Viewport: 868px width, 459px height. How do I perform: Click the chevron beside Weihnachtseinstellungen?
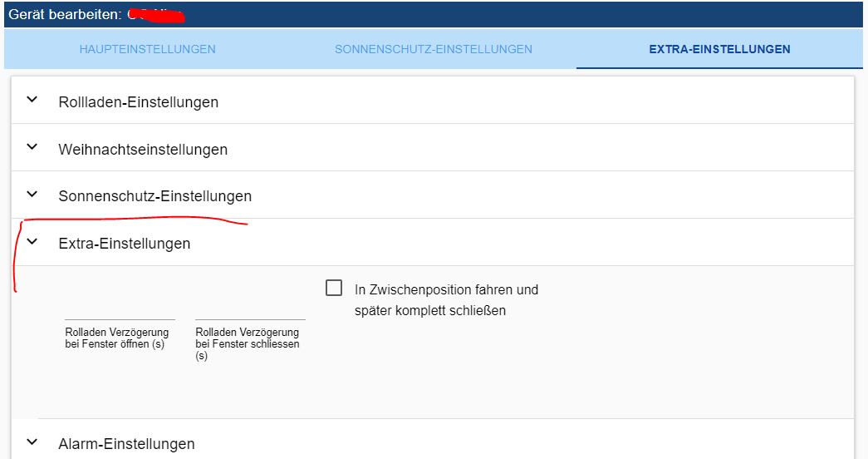(32, 147)
